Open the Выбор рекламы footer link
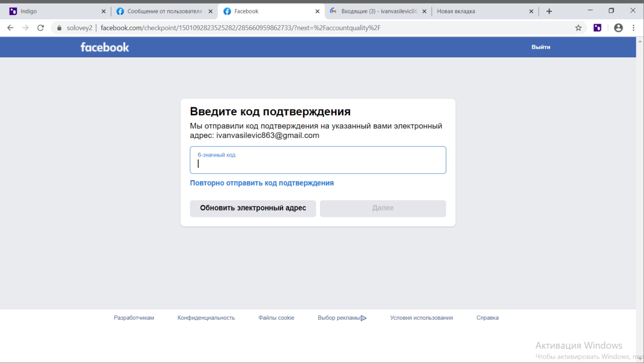Viewport: 644px width, 363px height. [x=339, y=318]
